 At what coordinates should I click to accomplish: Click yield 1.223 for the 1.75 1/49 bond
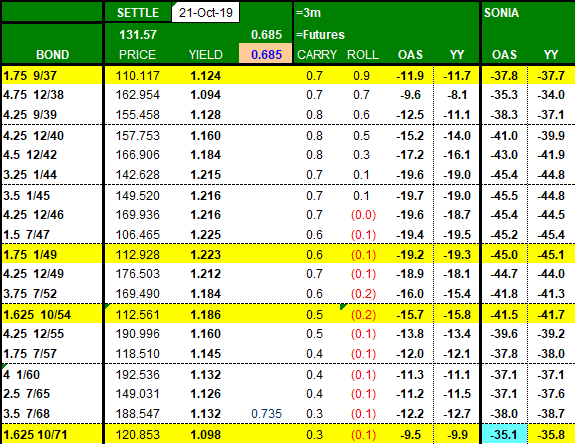coord(205,254)
